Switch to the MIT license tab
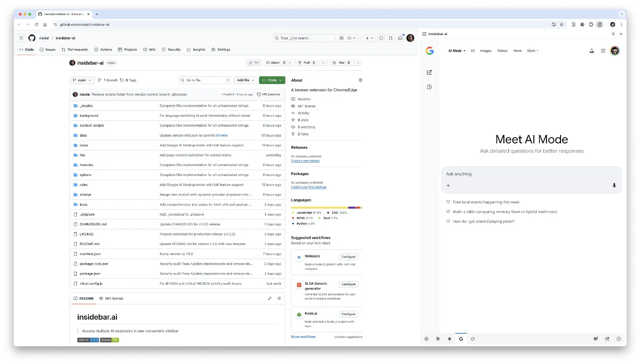The image size is (640, 364). 111,298
